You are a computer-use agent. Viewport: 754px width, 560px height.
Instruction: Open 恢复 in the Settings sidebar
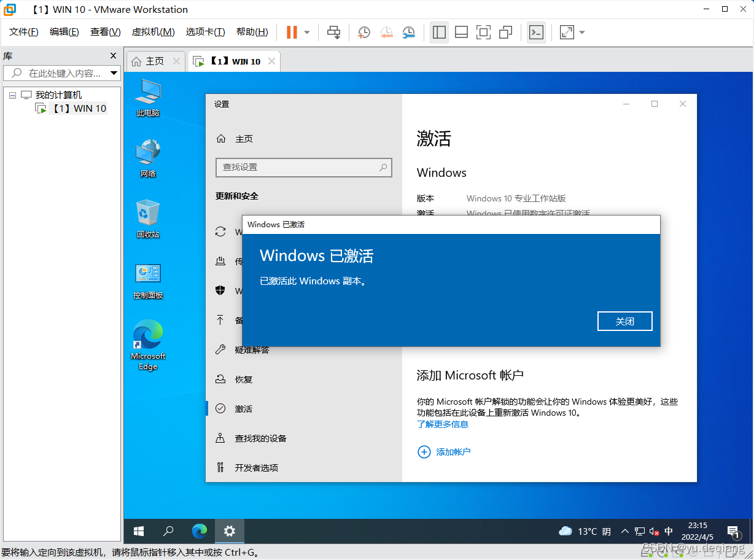(244, 379)
